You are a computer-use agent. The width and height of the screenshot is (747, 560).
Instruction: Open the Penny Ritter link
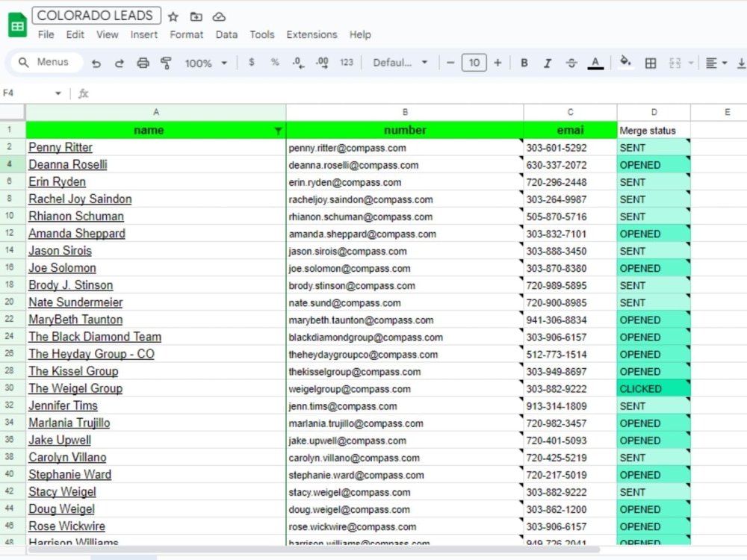[x=60, y=148]
